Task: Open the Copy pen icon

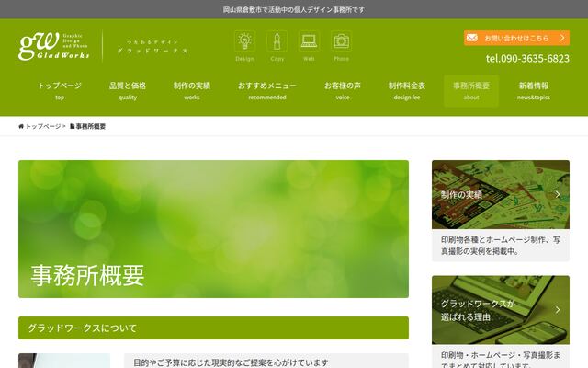Action: 277,40
